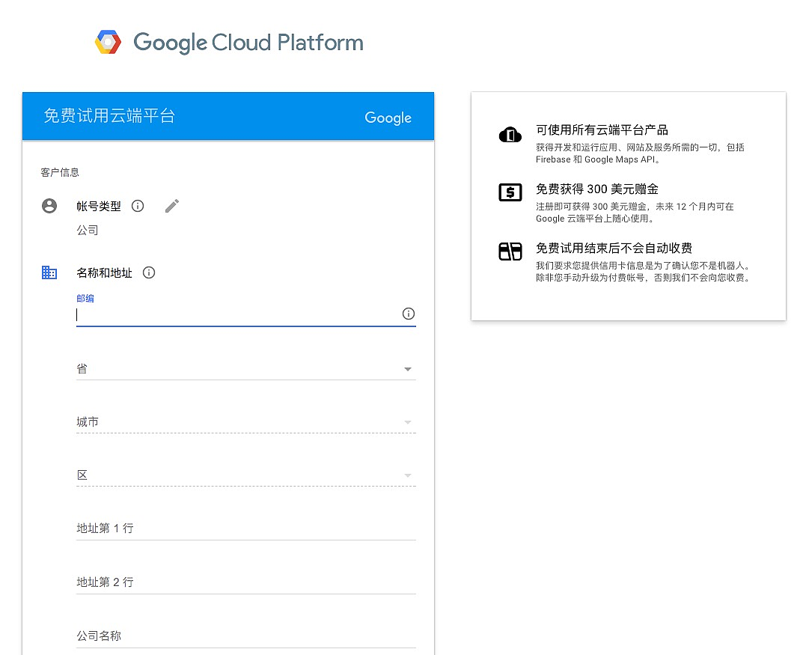The image size is (812, 655).
Task: Click the no auto-charge card icon
Action: click(x=510, y=252)
